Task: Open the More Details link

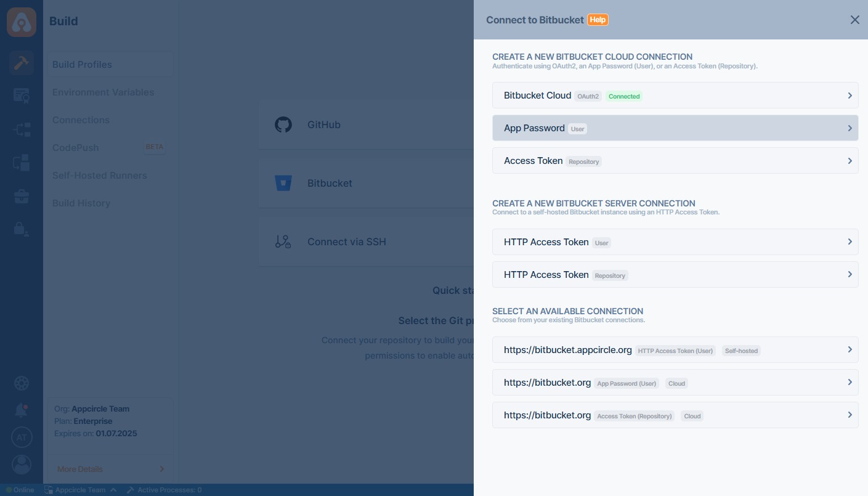Action: coord(80,469)
